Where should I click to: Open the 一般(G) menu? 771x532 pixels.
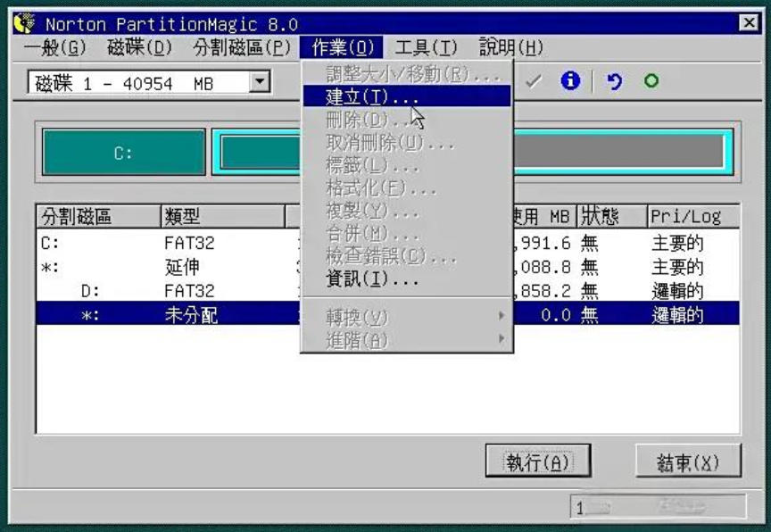click(x=54, y=47)
